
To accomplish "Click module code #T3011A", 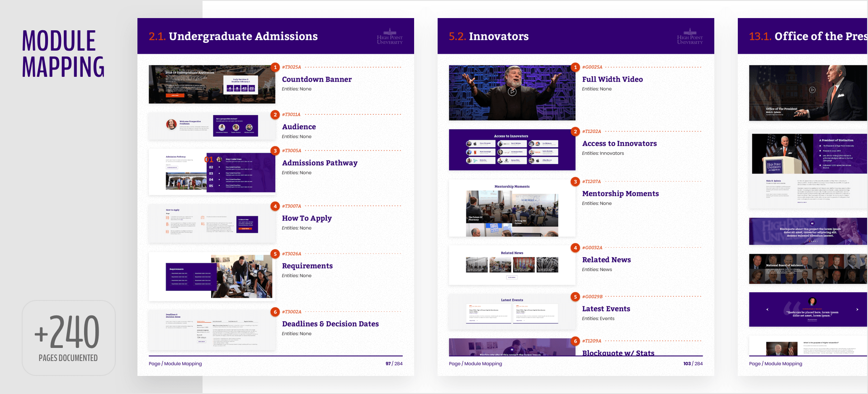I will pos(291,115).
